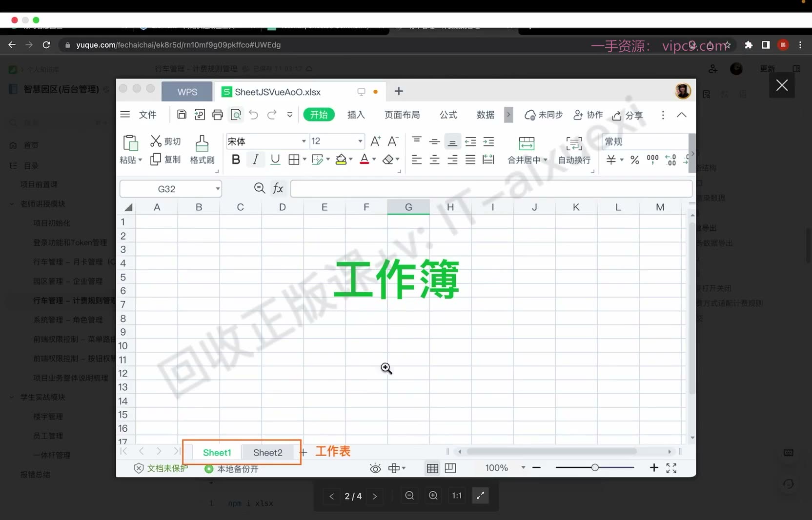Click the 协作 collaborate button

pos(588,115)
